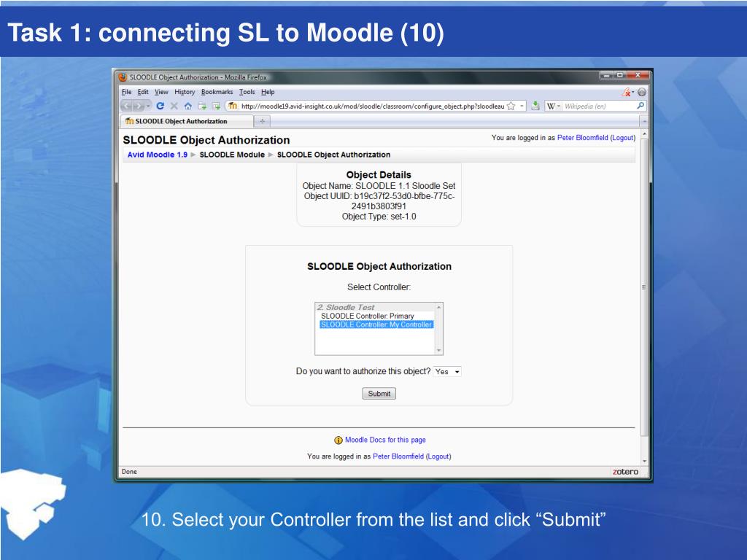Open the File menu
This screenshot has height=560, width=747.
[126, 92]
